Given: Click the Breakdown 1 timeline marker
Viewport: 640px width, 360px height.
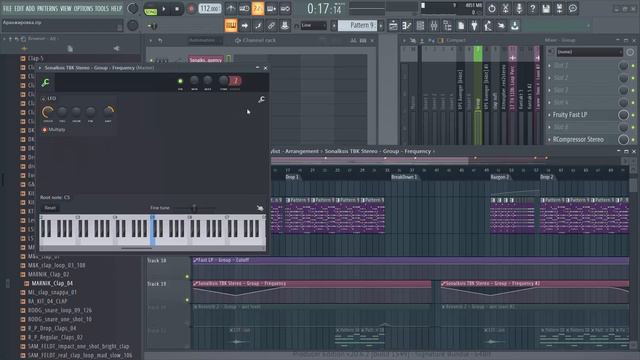Looking at the screenshot, I should click(x=404, y=177).
